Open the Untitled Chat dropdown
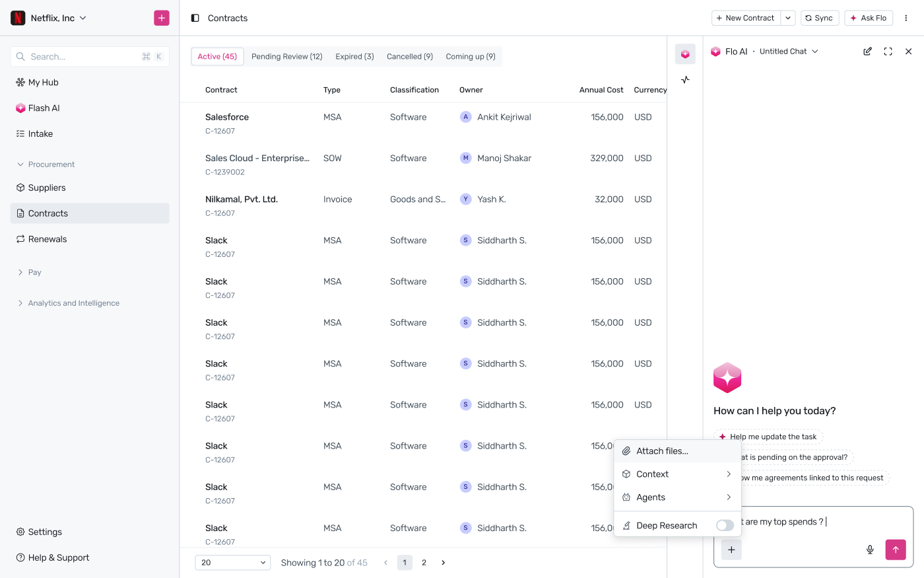The width and height of the screenshot is (924, 578). click(x=789, y=52)
